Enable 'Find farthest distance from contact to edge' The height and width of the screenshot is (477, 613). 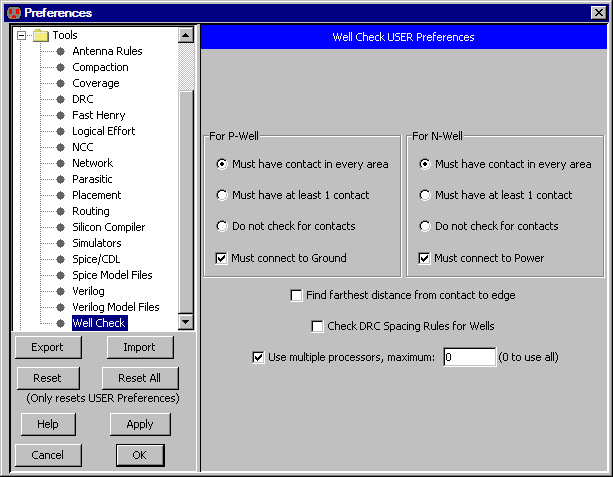[x=296, y=295]
